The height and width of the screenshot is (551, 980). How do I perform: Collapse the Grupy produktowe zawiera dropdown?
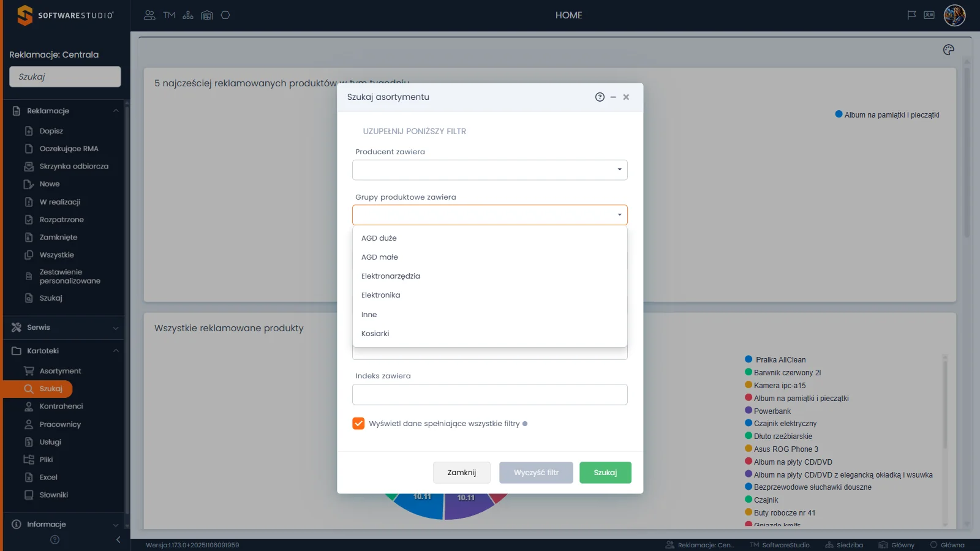pyautogui.click(x=620, y=215)
